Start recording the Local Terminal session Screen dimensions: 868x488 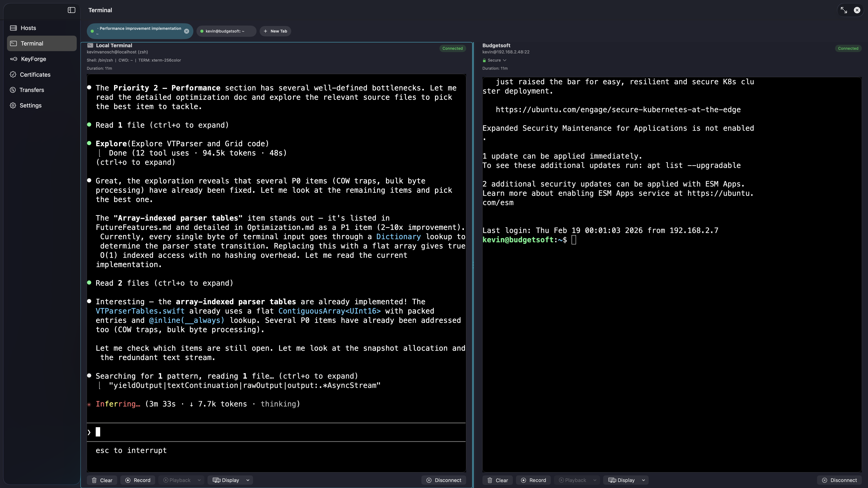click(x=138, y=480)
